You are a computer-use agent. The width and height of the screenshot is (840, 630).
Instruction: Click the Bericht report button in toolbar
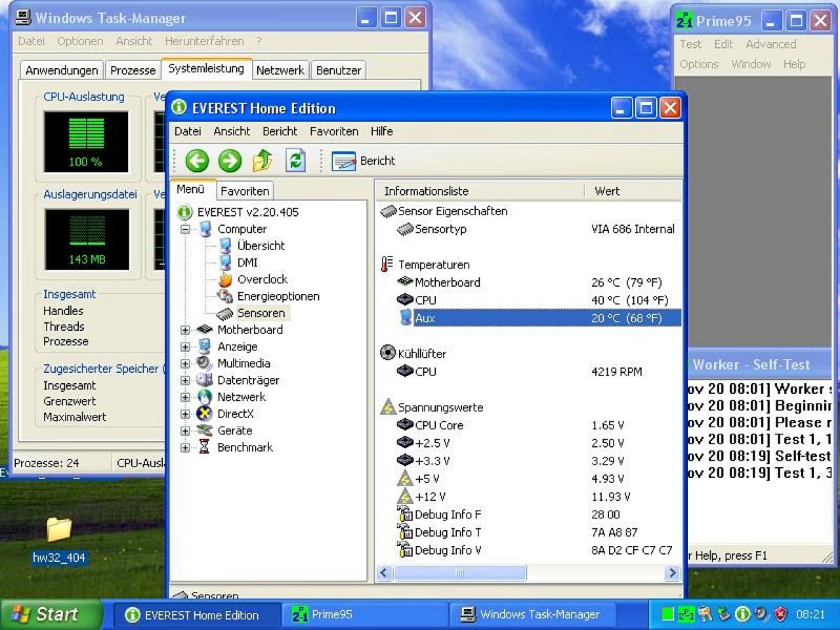[x=363, y=161]
